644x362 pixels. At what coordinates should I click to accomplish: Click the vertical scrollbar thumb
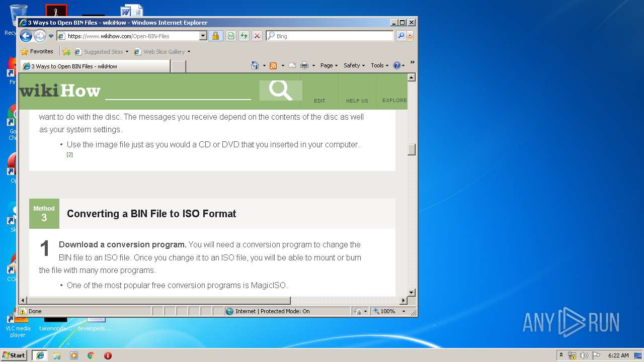click(412, 149)
